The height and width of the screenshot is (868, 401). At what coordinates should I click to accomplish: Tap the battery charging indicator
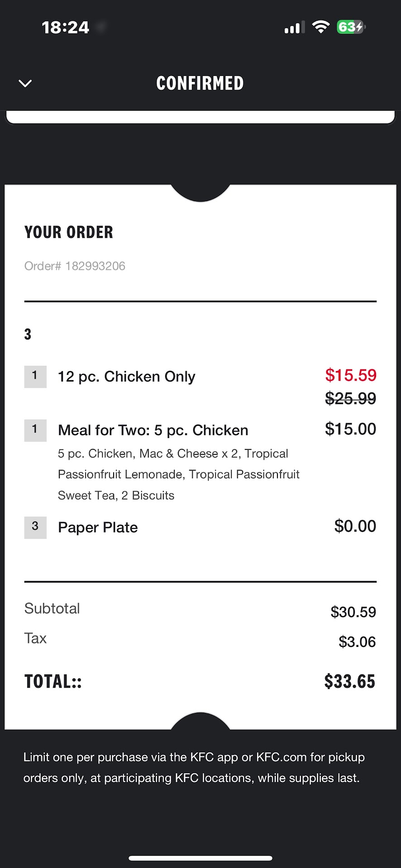pos(351,27)
